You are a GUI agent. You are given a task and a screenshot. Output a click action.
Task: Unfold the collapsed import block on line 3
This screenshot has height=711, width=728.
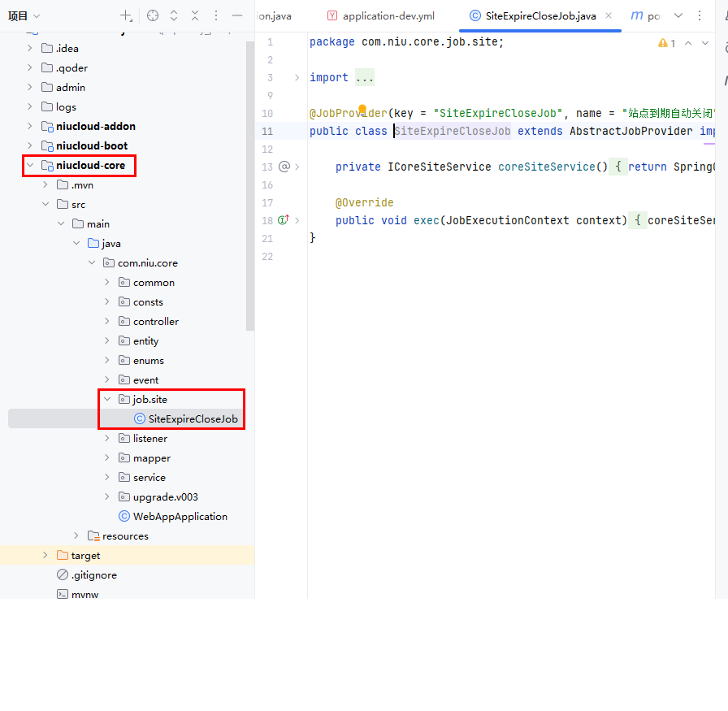tap(297, 78)
